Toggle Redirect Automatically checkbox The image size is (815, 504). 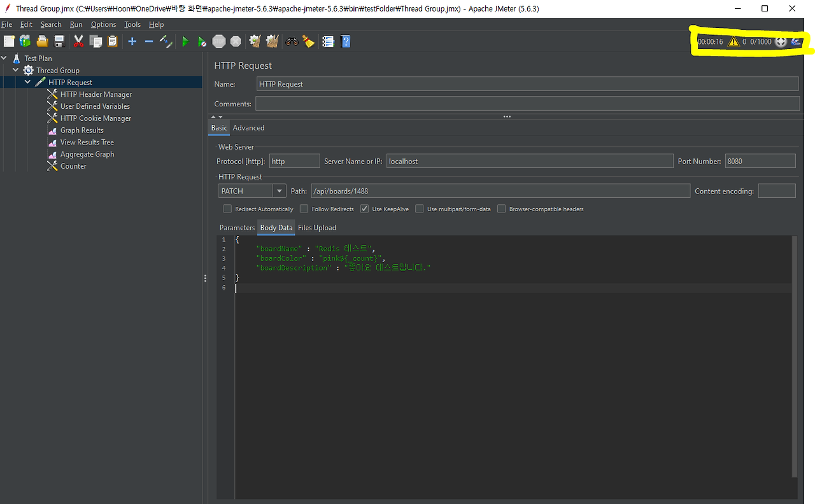click(x=227, y=209)
